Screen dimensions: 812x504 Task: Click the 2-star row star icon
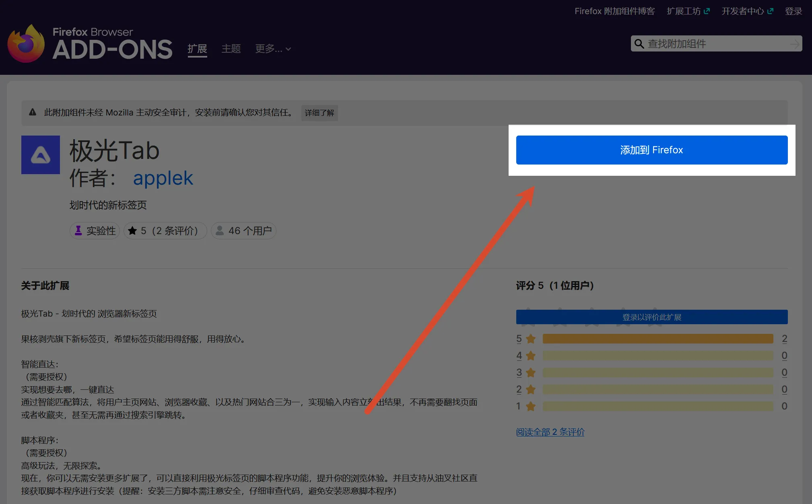coord(531,389)
